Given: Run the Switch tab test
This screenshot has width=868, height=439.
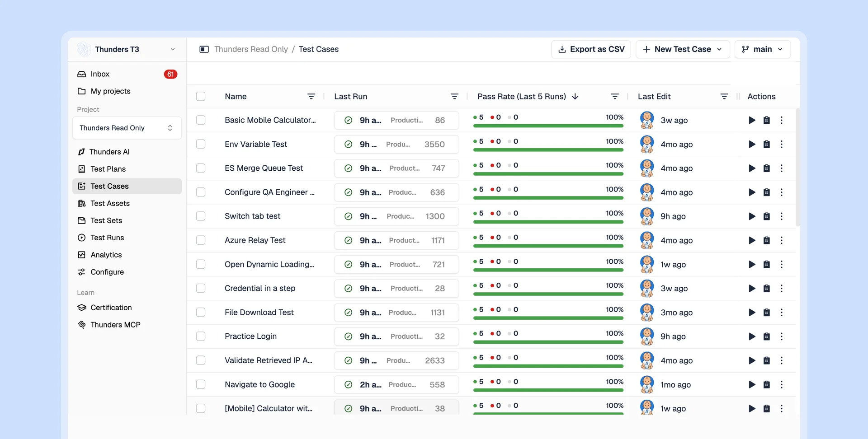Looking at the screenshot, I should (x=752, y=216).
